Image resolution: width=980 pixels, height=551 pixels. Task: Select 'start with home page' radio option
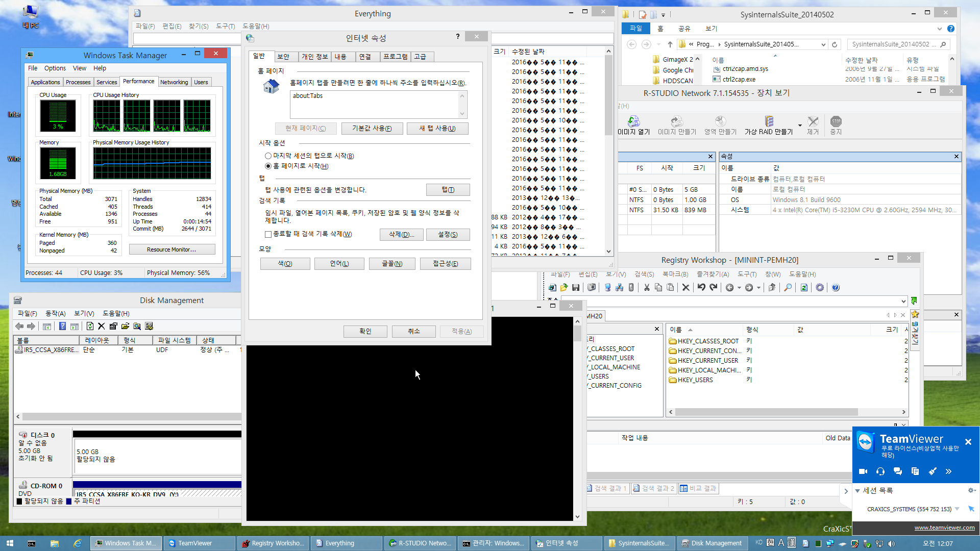point(268,166)
